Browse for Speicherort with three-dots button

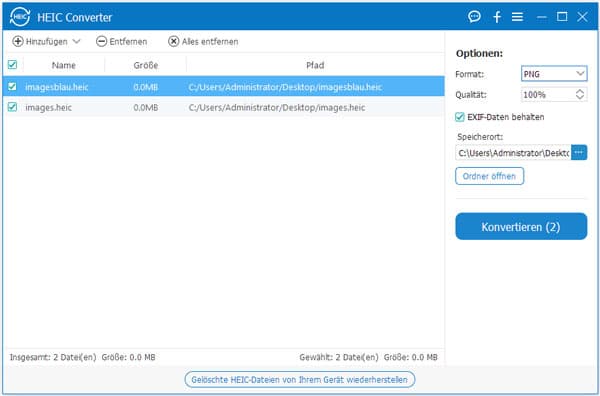pyautogui.click(x=579, y=153)
